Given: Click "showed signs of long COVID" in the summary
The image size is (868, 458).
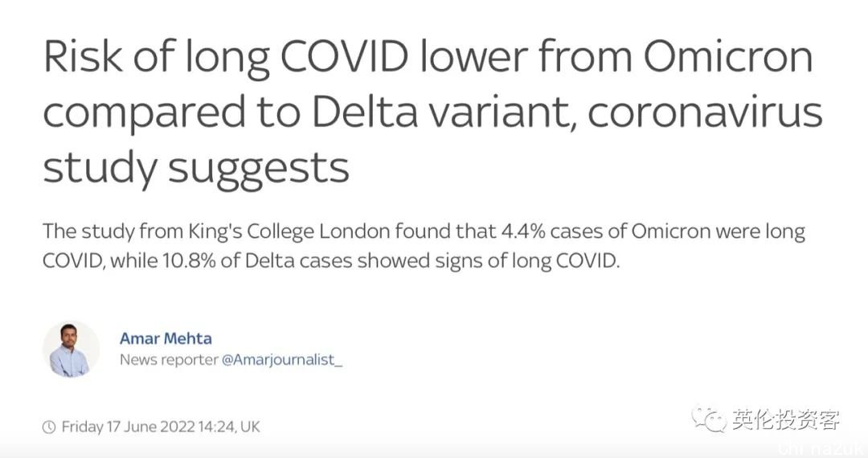Looking at the screenshot, I should pos(489,260).
